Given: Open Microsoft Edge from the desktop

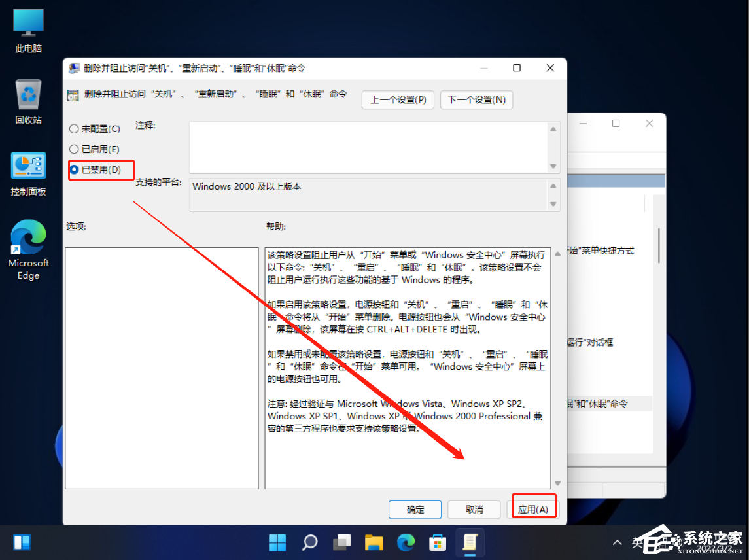Looking at the screenshot, I should [28, 237].
